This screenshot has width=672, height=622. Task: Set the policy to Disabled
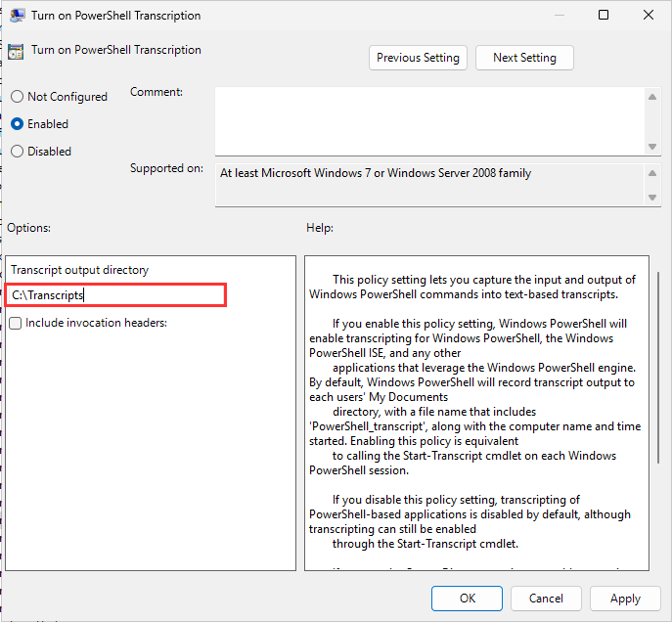(17, 152)
